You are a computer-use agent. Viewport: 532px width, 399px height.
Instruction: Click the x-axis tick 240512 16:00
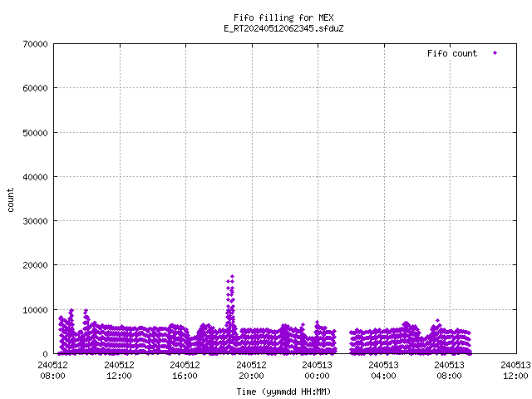pos(185,370)
